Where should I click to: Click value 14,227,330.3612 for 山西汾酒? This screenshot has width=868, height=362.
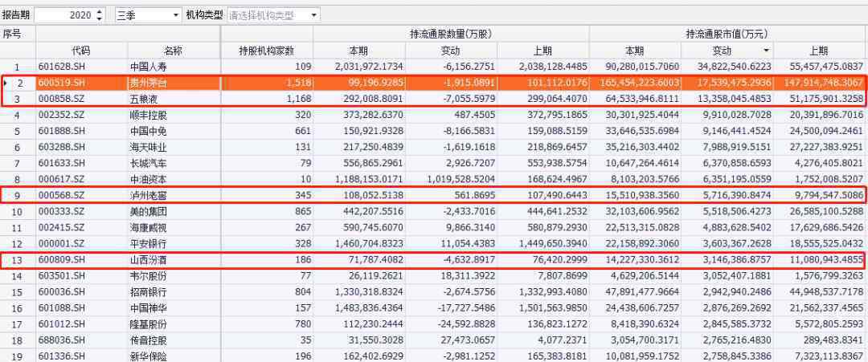pos(635,260)
